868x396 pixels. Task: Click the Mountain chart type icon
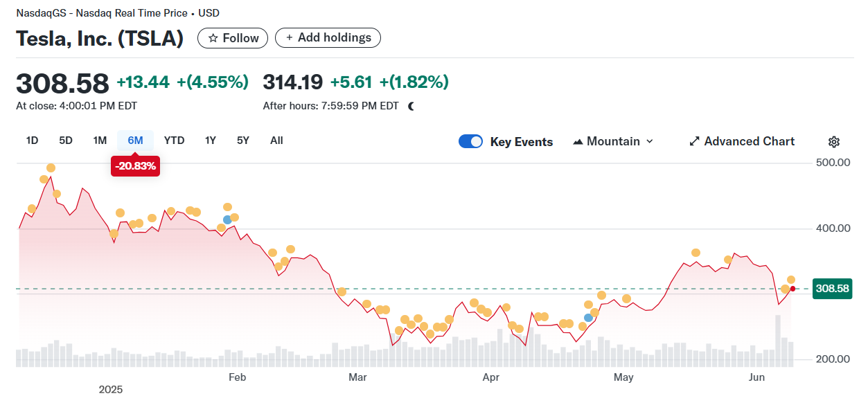(x=578, y=141)
